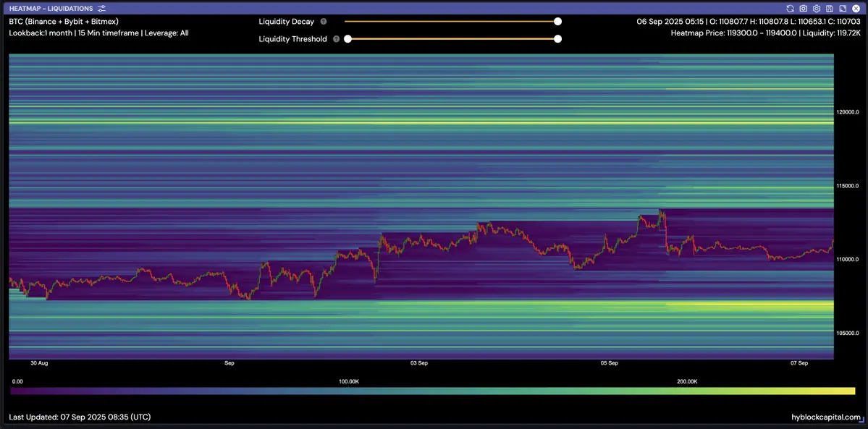Click the Heatmap Price liquidity readout

[x=766, y=33]
